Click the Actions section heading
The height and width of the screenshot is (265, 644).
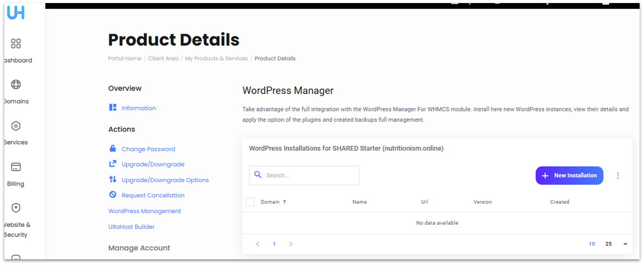121,129
